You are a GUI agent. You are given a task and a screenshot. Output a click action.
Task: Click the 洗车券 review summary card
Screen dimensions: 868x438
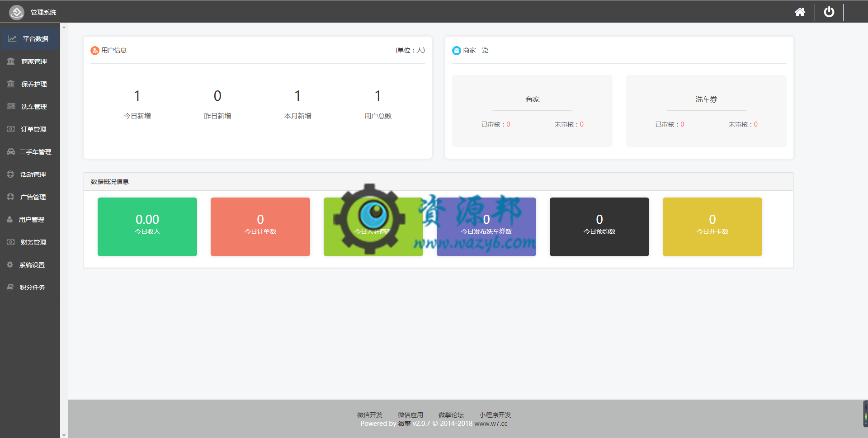pyautogui.click(x=706, y=111)
